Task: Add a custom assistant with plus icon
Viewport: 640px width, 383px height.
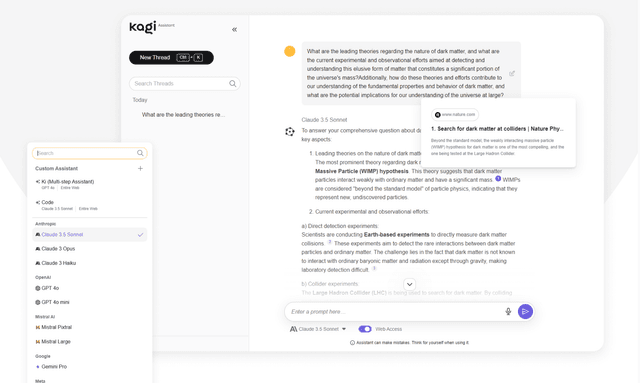Action: pyautogui.click(x=140, y=168)
